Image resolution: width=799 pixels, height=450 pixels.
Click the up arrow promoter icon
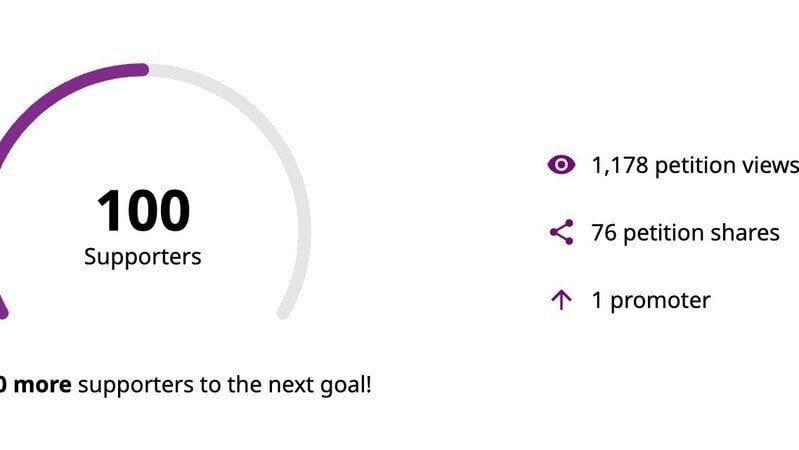561,300
